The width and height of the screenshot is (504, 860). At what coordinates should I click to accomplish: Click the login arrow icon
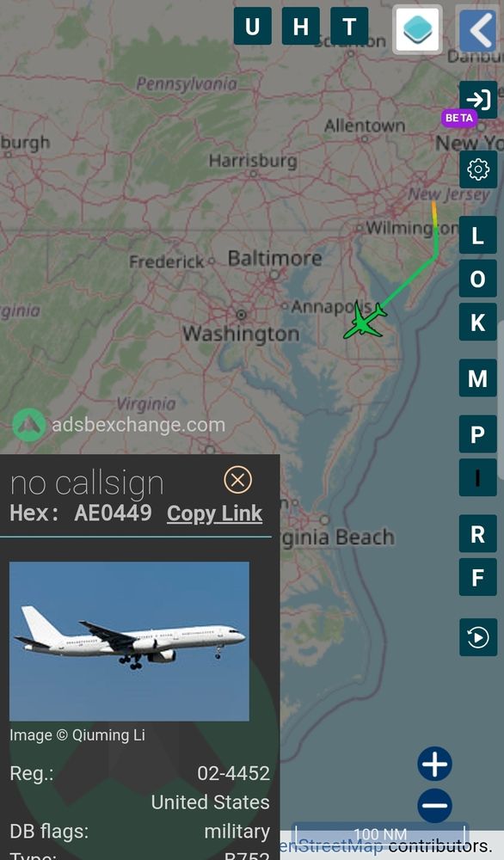tap(478, 100)
